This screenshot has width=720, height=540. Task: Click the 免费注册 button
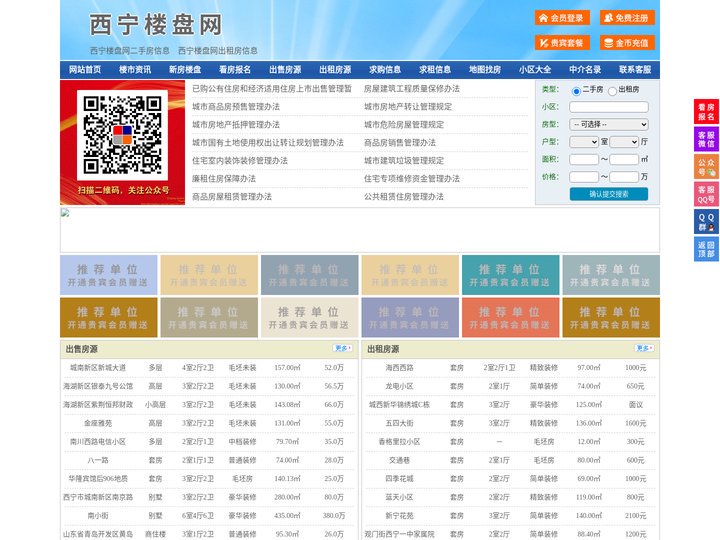(627, 18)
